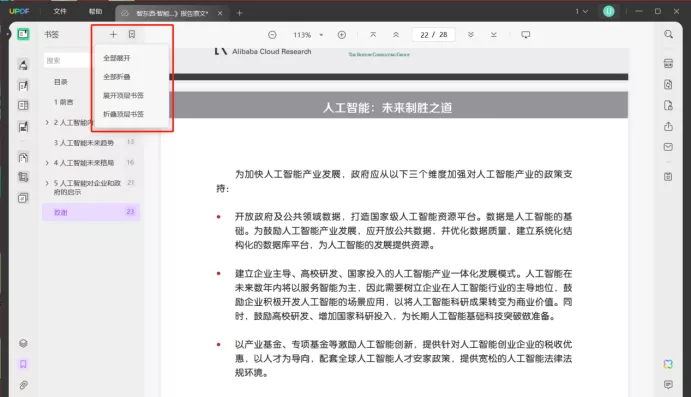Open the redact tool icon in left sidebar
The image size is (691, 397).
click(x=23, y=127)
